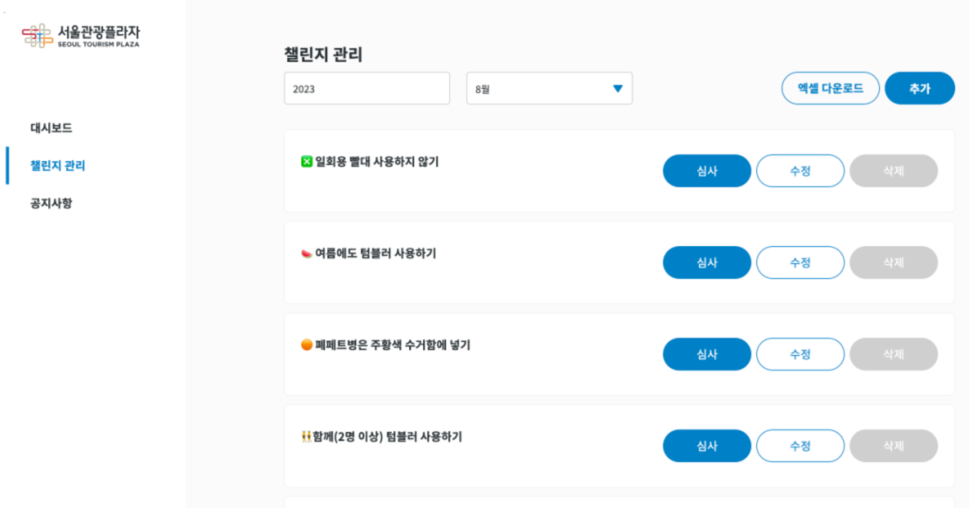
Task: Open 일회용 빨대 사용하지 않기 challenge title
Action: point(377,162)
